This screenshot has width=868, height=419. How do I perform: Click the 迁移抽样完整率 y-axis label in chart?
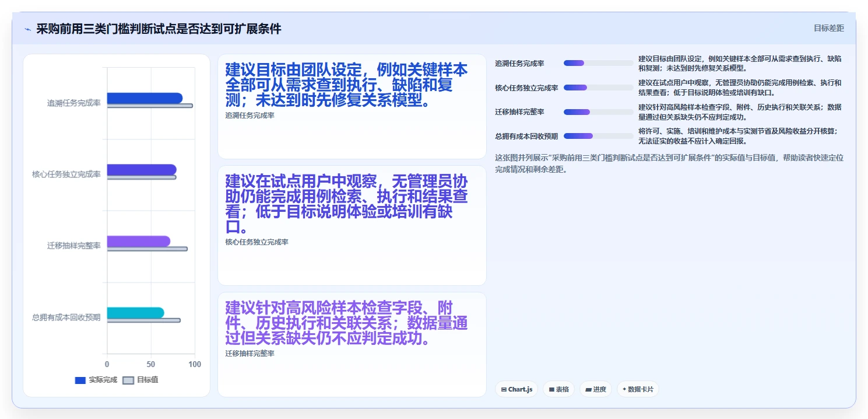click(x=73, y=246)
